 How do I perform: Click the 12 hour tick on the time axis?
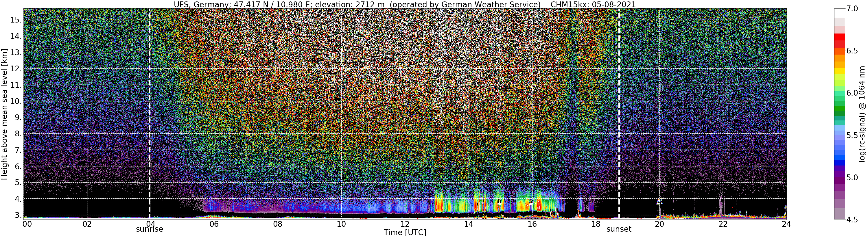[x=405, y=224]
